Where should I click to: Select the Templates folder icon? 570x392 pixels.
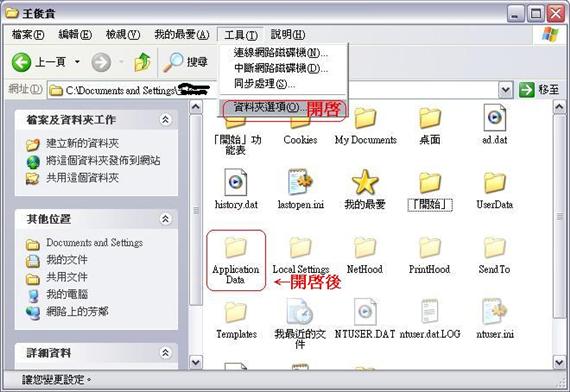coord(236,312)
